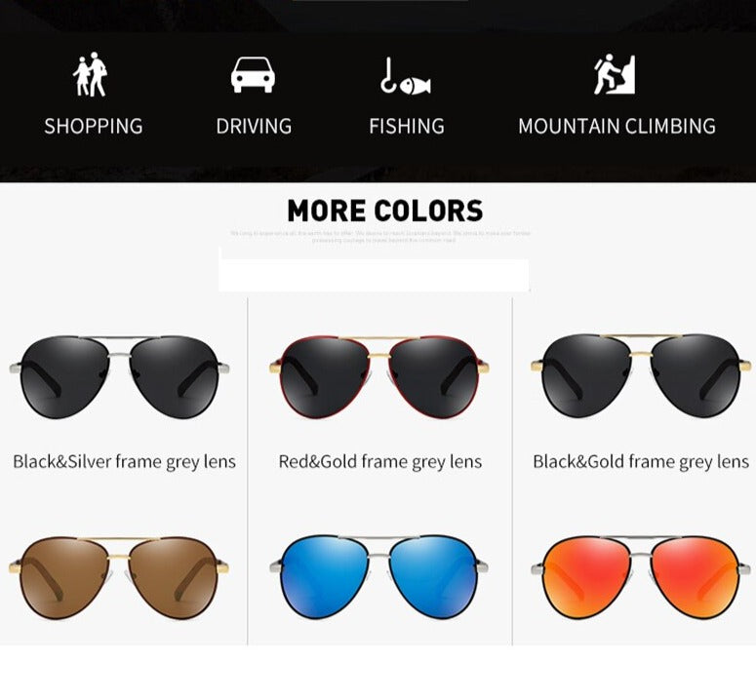Click the fishing hook and fish icon
This screenshot has height=700, width=756.
(x=406, y=76)
